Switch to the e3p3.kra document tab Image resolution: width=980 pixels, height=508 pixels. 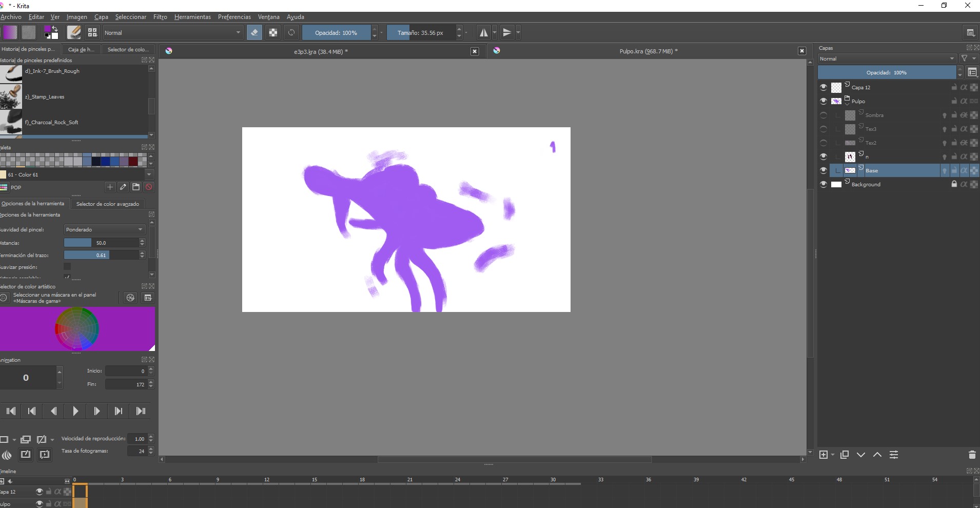pos(321,51)
